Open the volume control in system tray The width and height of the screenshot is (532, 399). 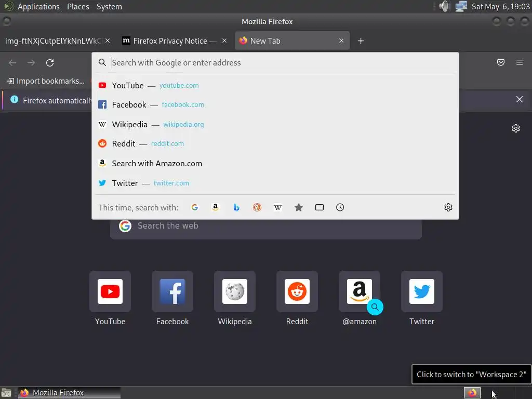click(444, 6)
